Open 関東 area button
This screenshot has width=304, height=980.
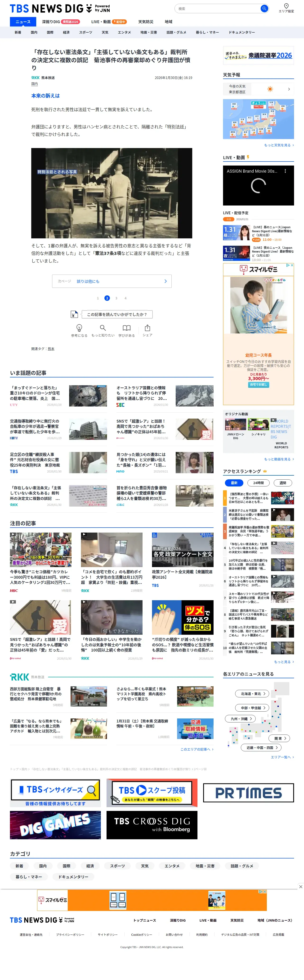point(280,738)
